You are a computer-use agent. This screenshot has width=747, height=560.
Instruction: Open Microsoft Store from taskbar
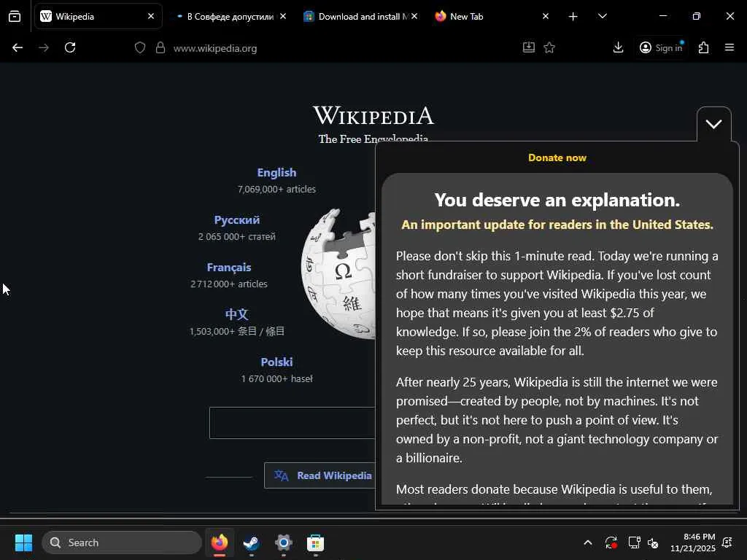[x=315, y=542]
